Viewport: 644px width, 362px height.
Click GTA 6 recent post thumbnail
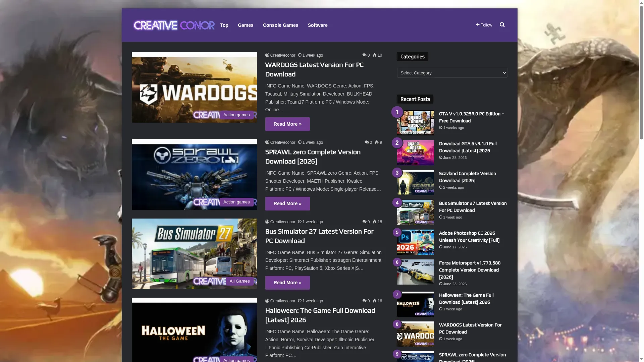416,153
